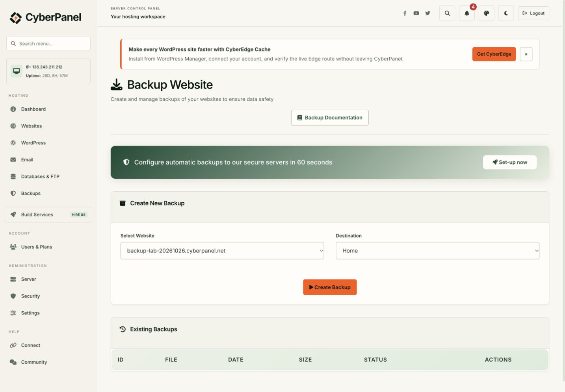Open the YouTube link icon
Viewport: 565px width, 392px height.
tap(416, 13)
